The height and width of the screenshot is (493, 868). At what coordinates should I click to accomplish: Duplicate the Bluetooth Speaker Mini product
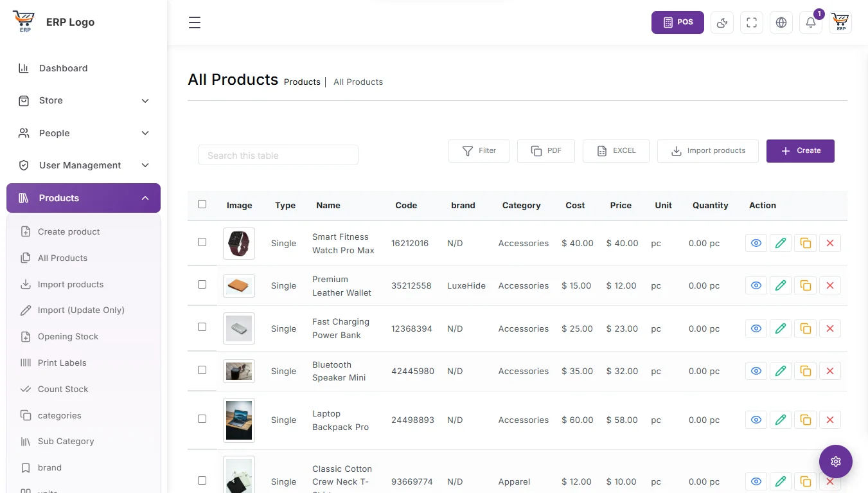click(805, 371)
